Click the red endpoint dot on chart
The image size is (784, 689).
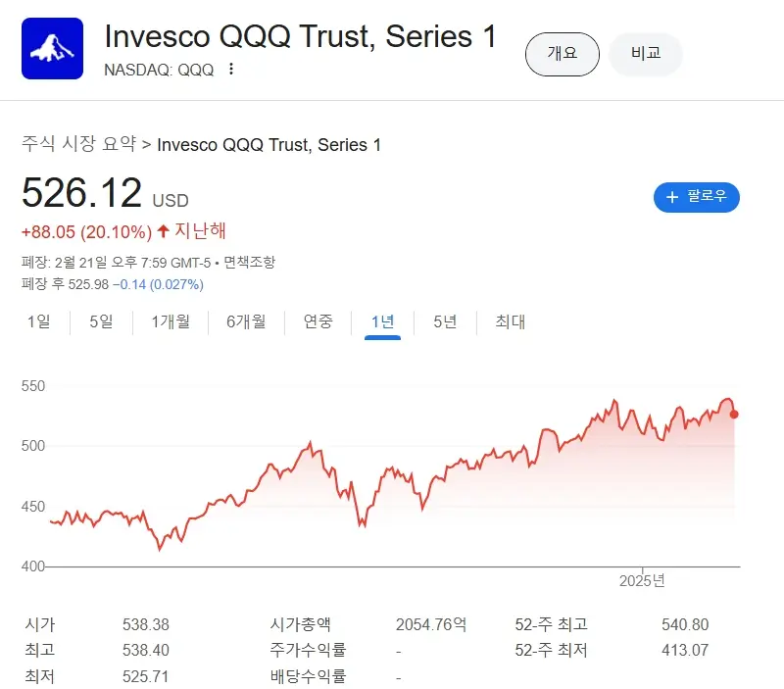[x=735, y=414]
